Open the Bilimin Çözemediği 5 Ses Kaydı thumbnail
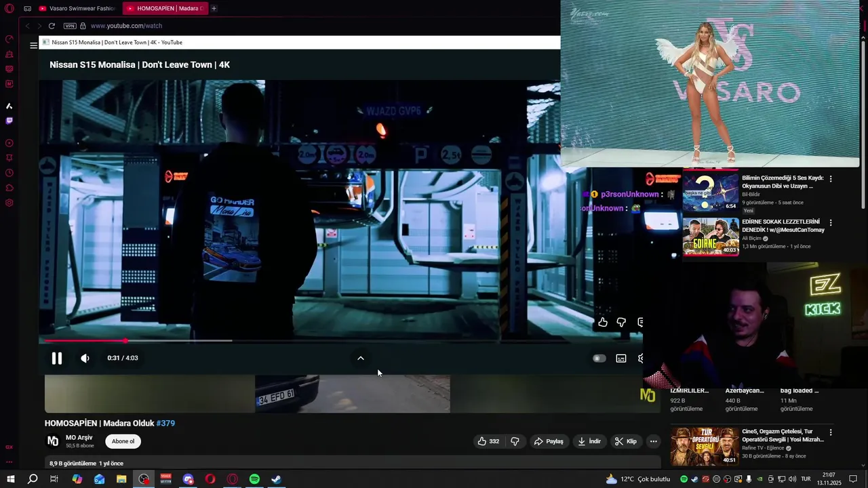This screenshot has width=868, height=488. point(710,192)
